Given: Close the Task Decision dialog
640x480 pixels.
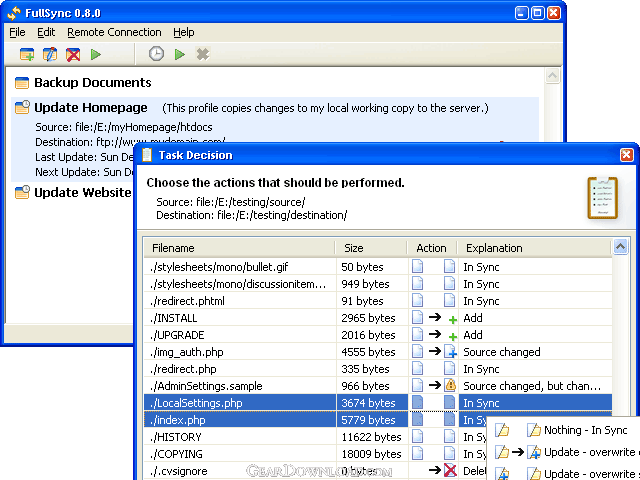Looking at the screenshot, I should click(626, 155).
